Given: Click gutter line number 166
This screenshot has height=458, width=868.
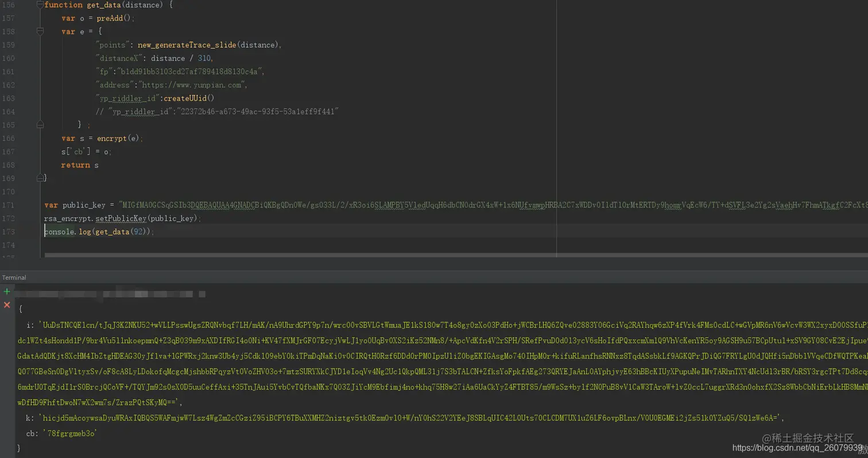Looking at the screenshot, I should [8, 138].
